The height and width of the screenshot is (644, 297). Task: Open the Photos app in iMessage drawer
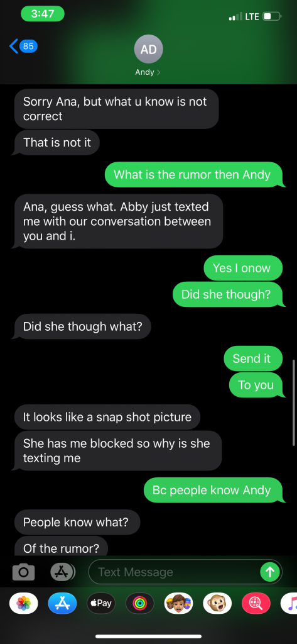[23, 603]
